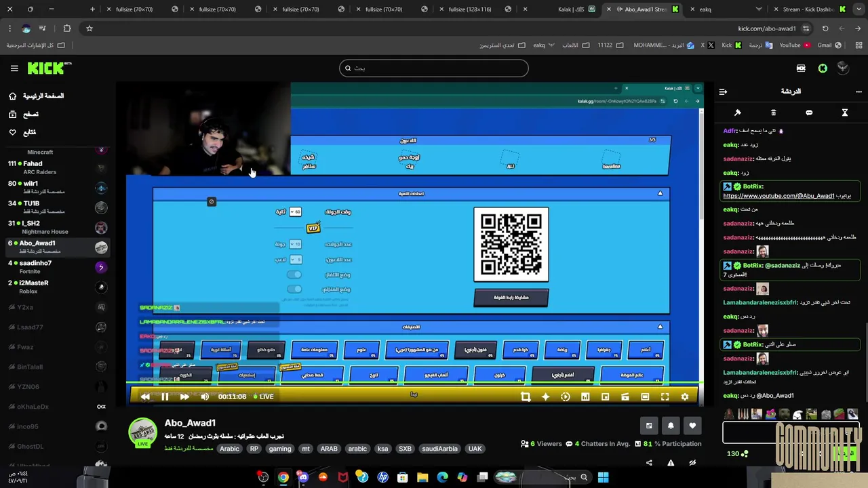
Task: Click the UAK tag
Action: pos(475,449)
